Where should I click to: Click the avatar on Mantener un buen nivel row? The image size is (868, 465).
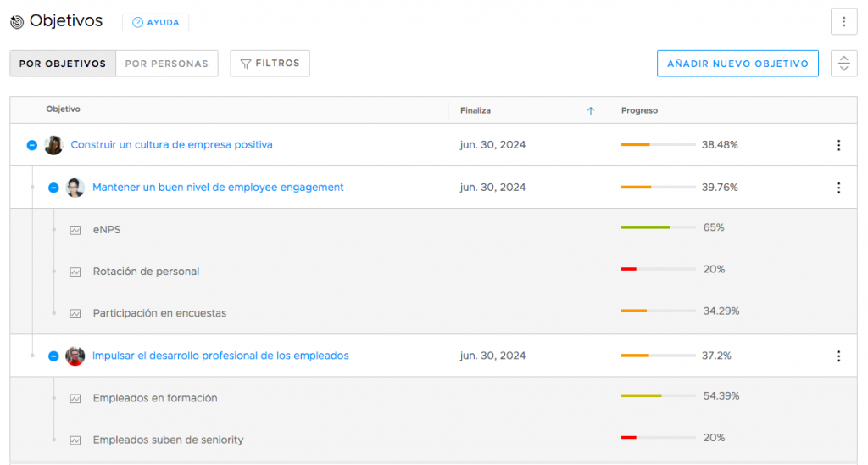click(75, 188)
